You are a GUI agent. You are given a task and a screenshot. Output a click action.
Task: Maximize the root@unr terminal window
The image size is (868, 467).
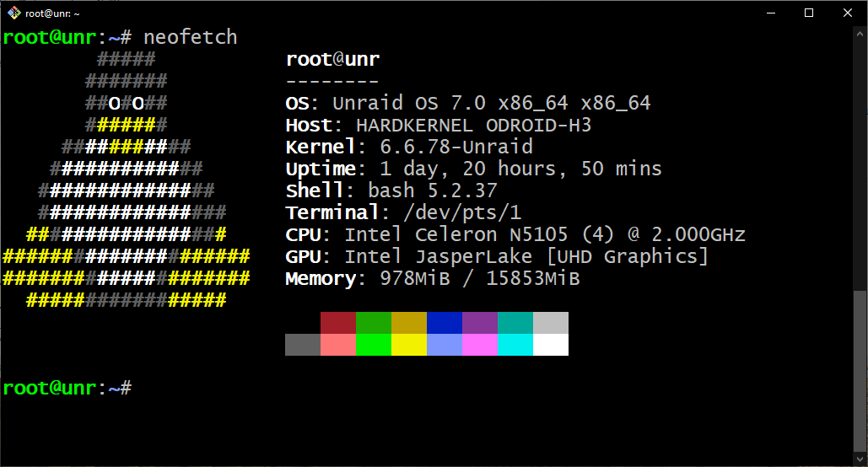pos(809,13)
